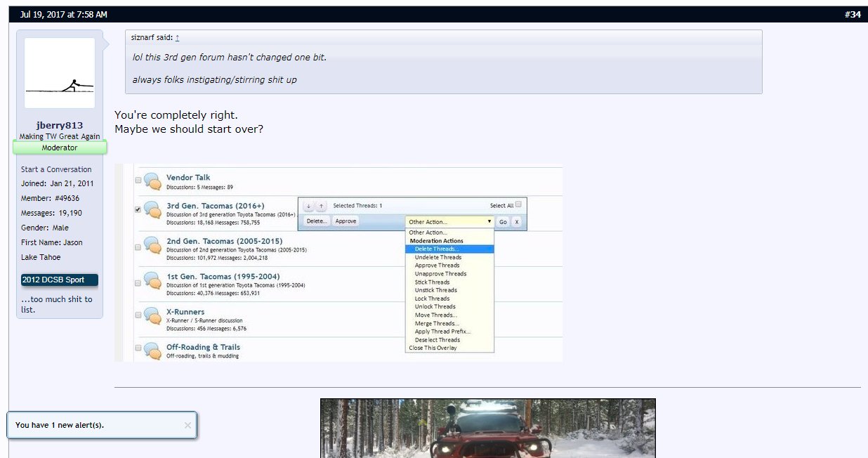Click 'Maybe we should start over?' text
Screen dimensions: 868x458
[189, 129]
